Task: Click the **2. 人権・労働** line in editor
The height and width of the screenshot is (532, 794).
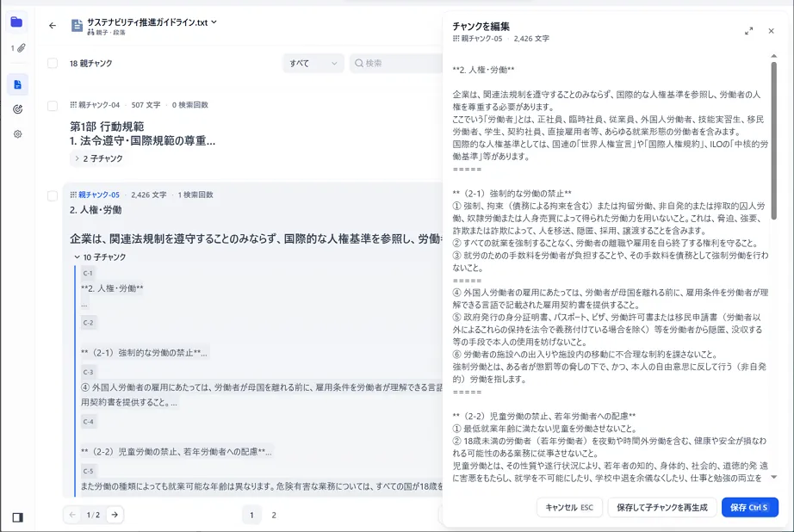Action: pyautogui.click(x=484, y=70)
